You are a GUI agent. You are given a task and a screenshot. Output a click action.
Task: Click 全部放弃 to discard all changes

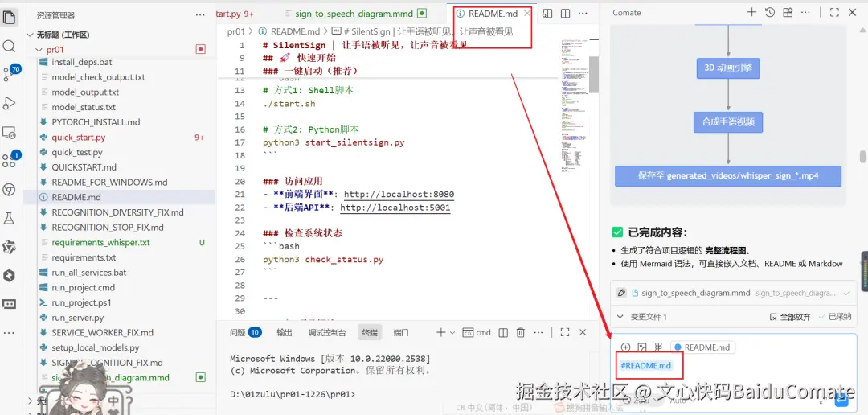coord(791,316)
